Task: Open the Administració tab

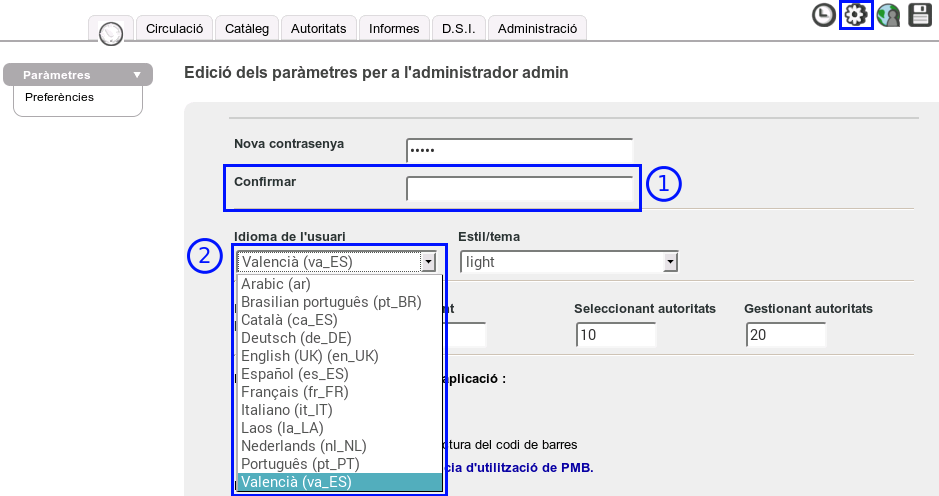Action: tap(537, 29)
